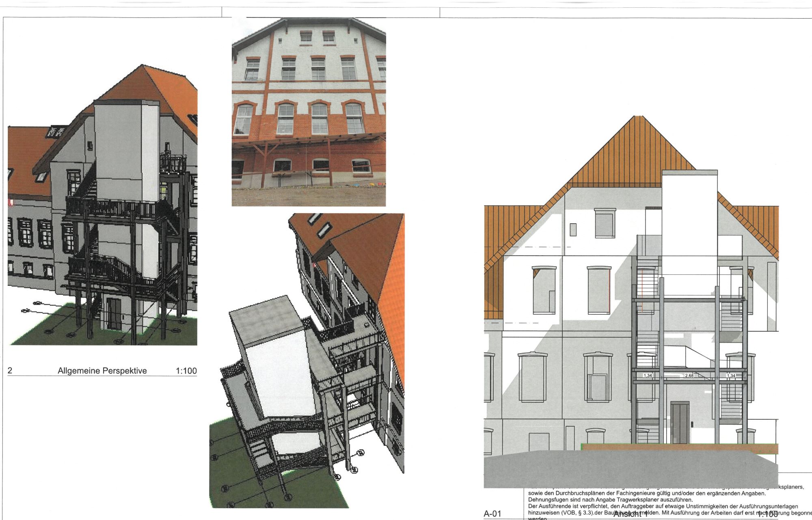Click the A-01 sheet number

[492, 514]
